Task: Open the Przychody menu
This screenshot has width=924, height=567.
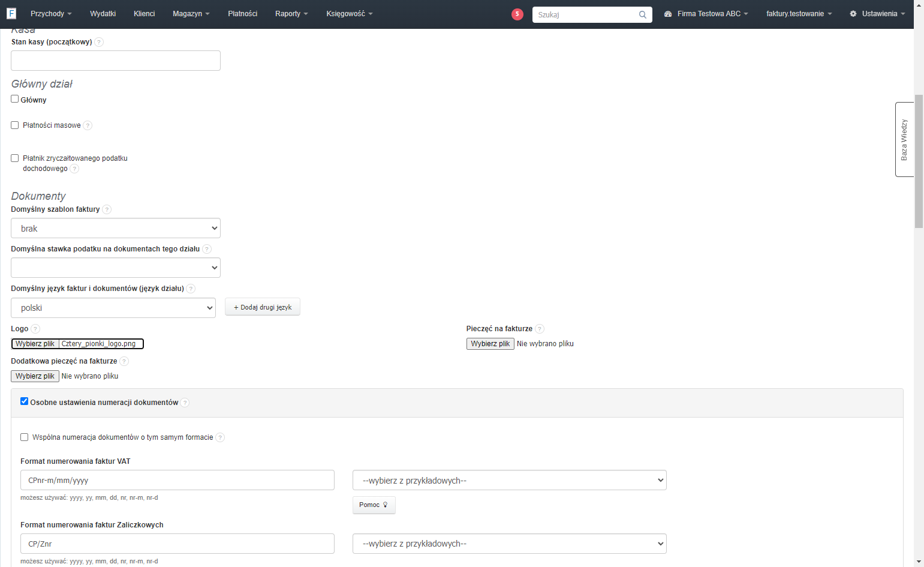Action: pyautogui.click(x=51, y=14)
